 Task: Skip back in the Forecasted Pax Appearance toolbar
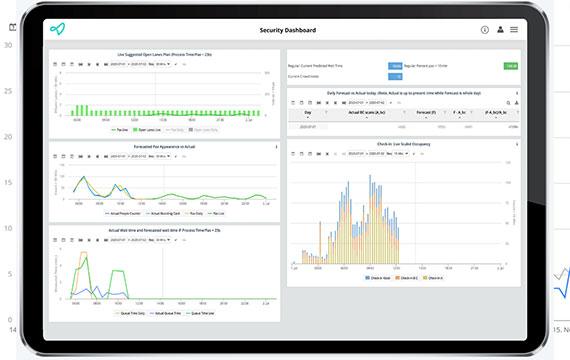(x=81, y=156)
